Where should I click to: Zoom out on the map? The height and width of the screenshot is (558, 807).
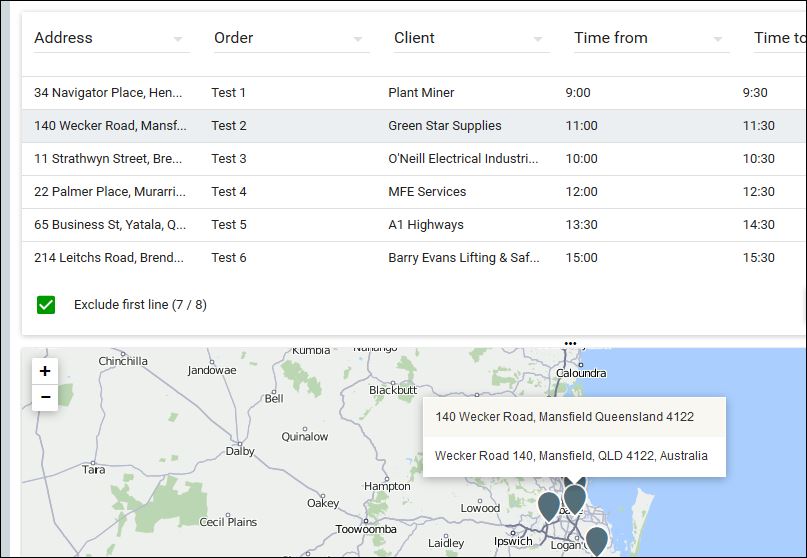[44, 397]
